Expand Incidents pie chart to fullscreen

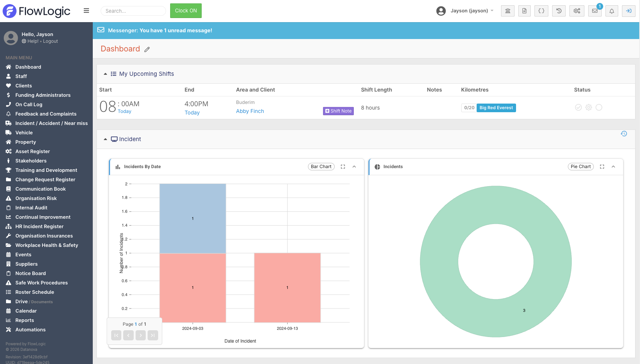pyautogui.click(x=602, y=167)
